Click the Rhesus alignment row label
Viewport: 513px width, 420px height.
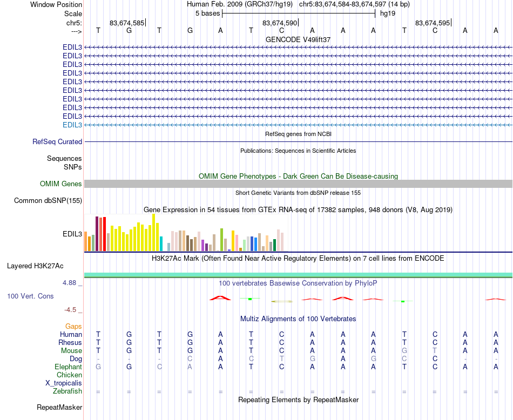pyautogui.click(x=70, y=342)
